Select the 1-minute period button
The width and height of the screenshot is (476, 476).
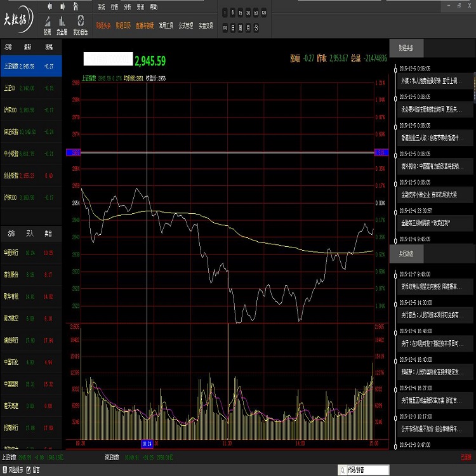pos(225,13)
